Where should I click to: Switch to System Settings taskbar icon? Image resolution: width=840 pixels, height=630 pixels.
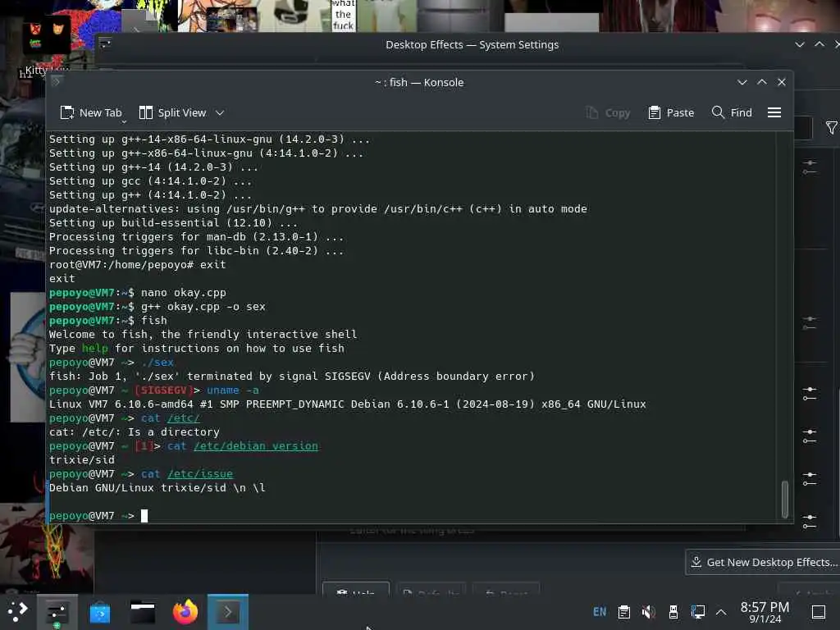[x=57, y=612]
